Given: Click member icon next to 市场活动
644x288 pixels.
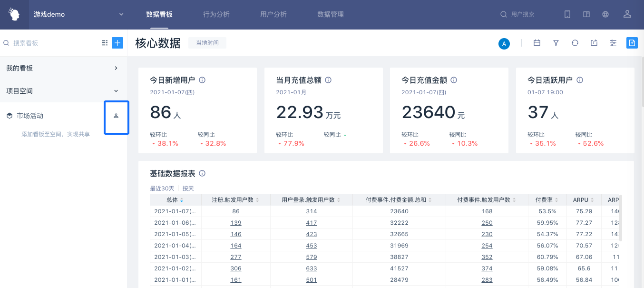Looking at the screenshot, I should point(116,116).
